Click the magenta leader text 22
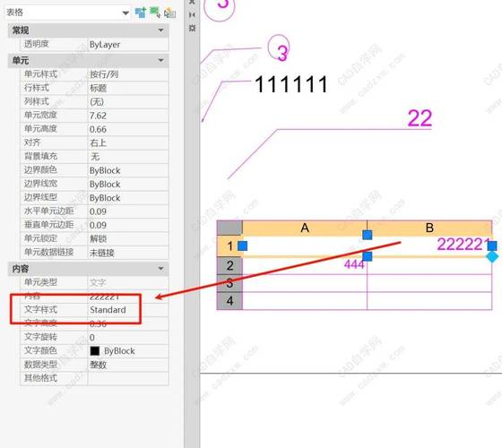 coord(420,118)
